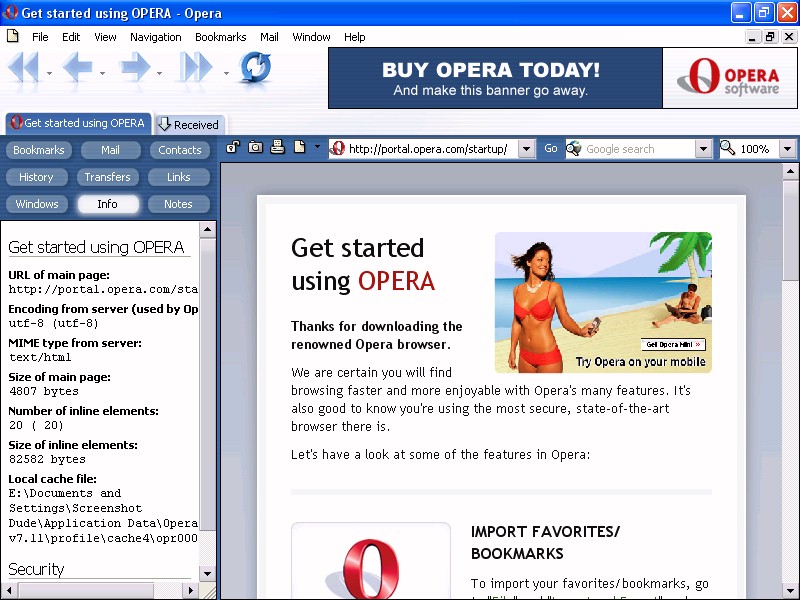Click the new page icon beside the File menu
Screen dimensions: 800x600
13,36
